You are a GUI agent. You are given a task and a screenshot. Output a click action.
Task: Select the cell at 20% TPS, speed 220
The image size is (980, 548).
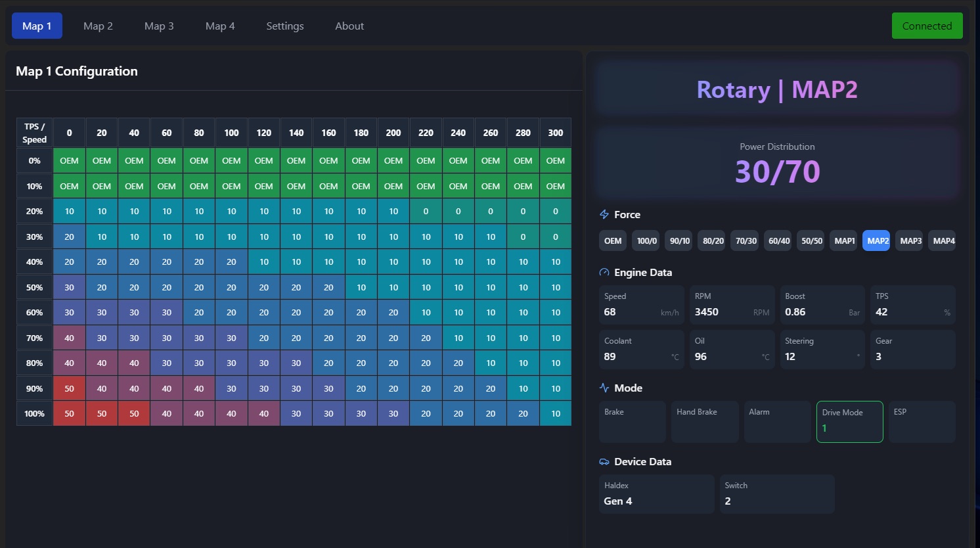tap(426, 212)
